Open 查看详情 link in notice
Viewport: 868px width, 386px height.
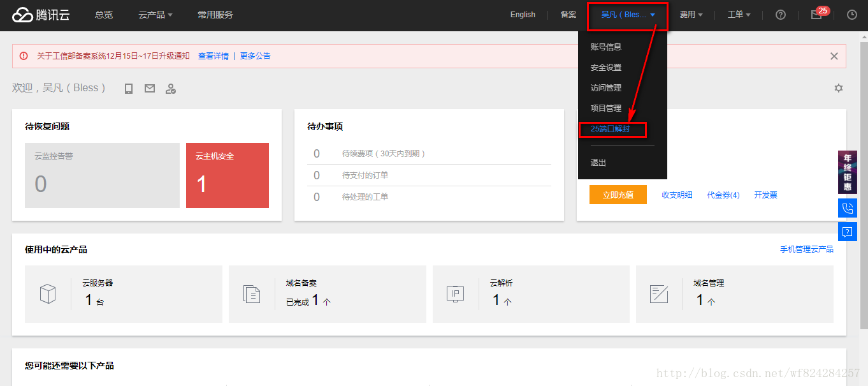[213, 56]
